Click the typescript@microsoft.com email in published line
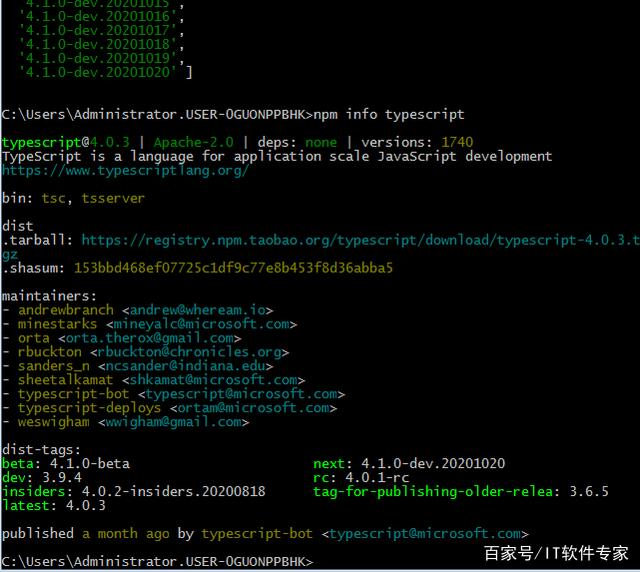This screenshot has width=640, height=572. click(x=425, y=534)
